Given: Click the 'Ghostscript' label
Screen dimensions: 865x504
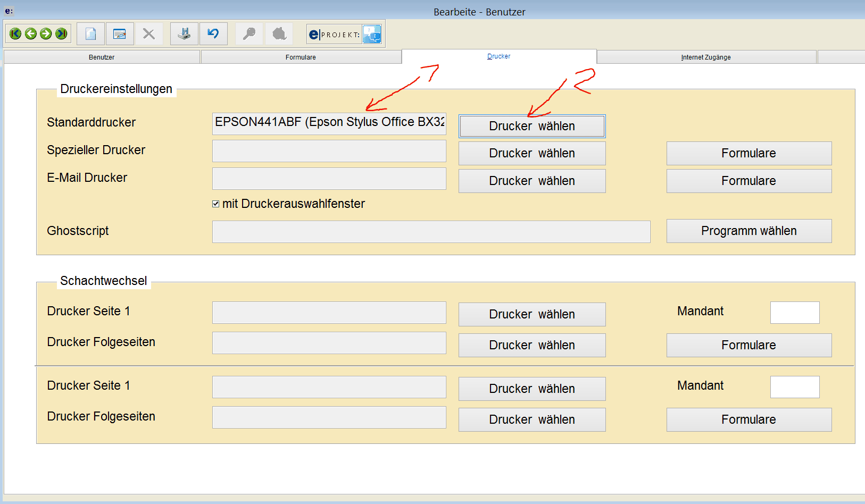Looking at the screenshot, I should pyautogui.click(x=78, y=231).
